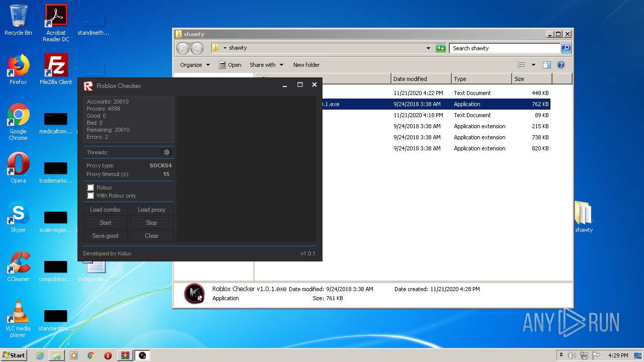The width and height of the screenshot is (644, 362).
Task: Change SOCKS4 proxy type value
Action: coord(160,165)
